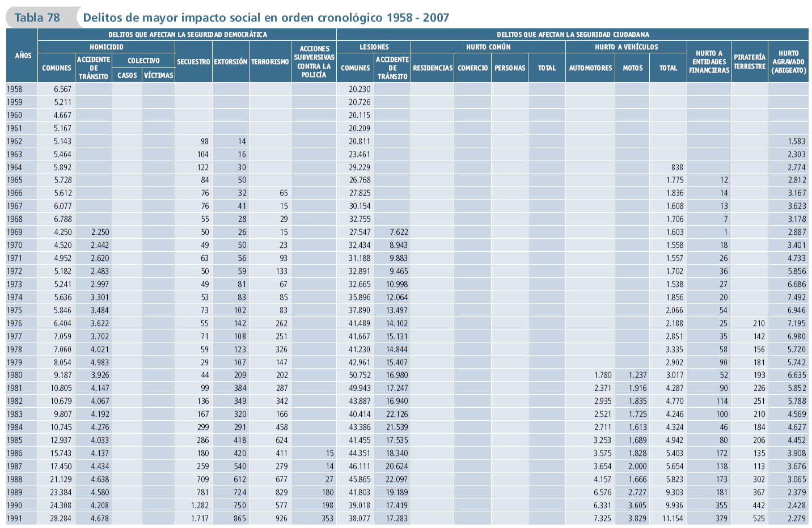Screen dimensions: 812x528
Task: Select the "Hurto a entidades financieras" header
Action: 709,62
